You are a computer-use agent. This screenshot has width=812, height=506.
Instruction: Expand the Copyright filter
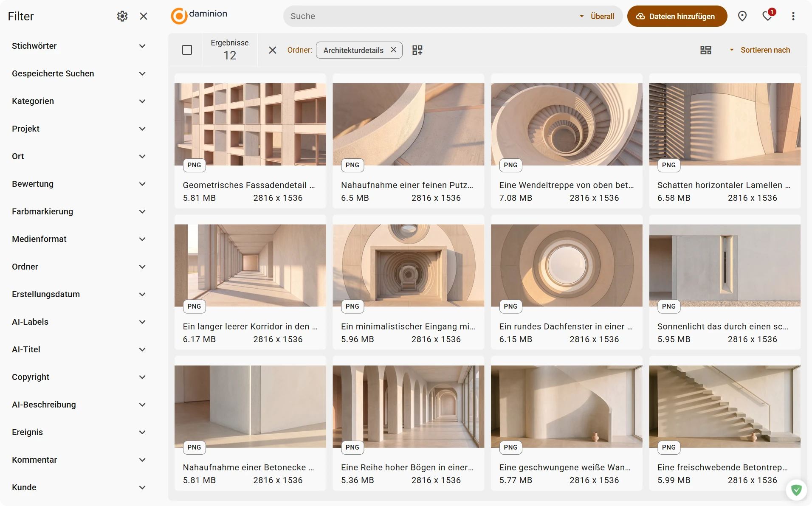[79, 377]
